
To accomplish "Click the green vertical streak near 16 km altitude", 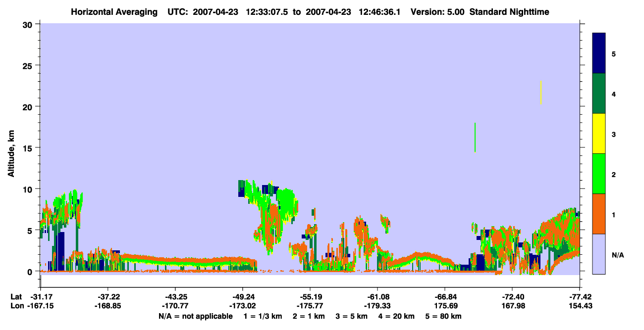I will tap(475, 138).
